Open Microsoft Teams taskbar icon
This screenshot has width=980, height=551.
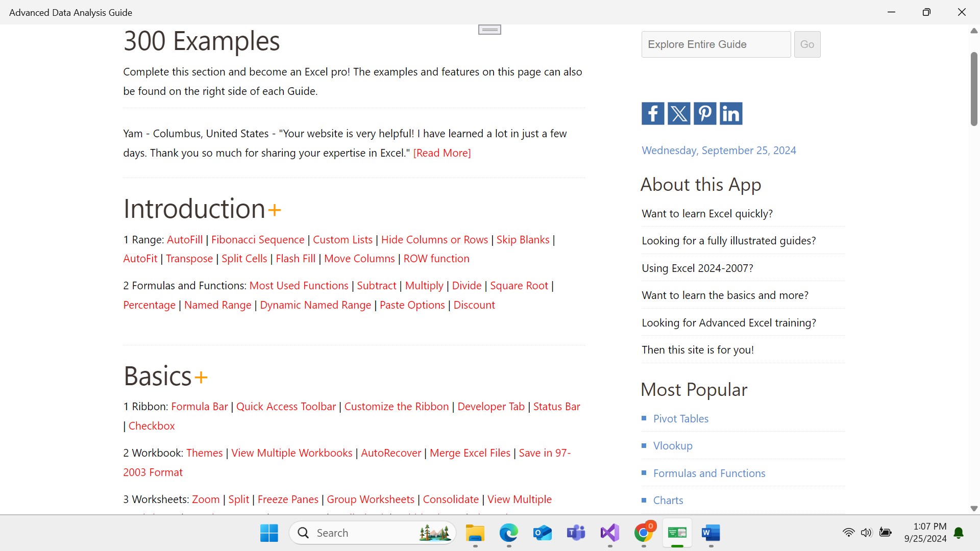click(x=576, y=533)
